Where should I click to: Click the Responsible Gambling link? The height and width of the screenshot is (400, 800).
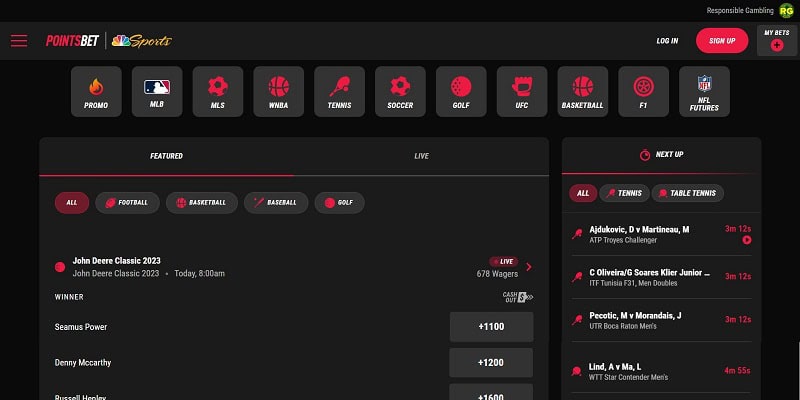coord(740,11)
